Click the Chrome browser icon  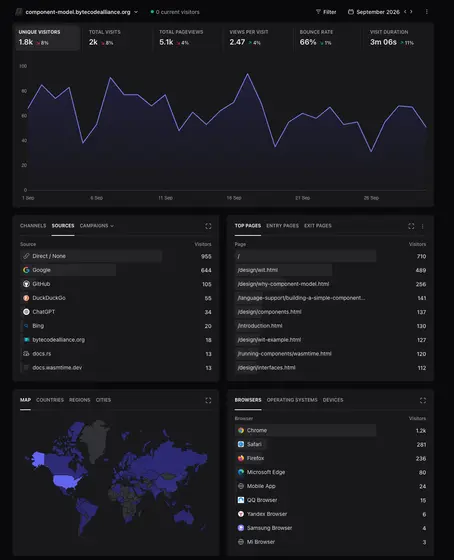[x=241, y=430]
